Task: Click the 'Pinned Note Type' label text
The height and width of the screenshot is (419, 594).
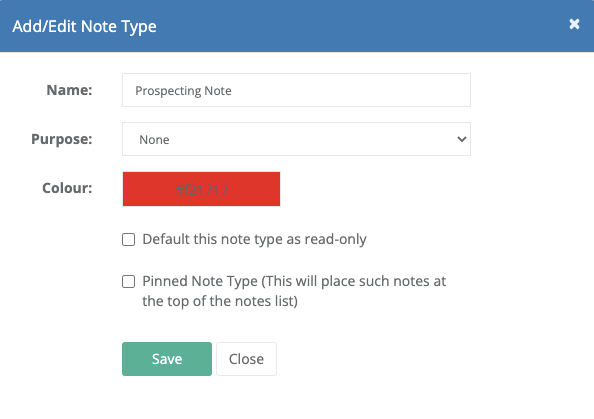Action: coord(200,281)
